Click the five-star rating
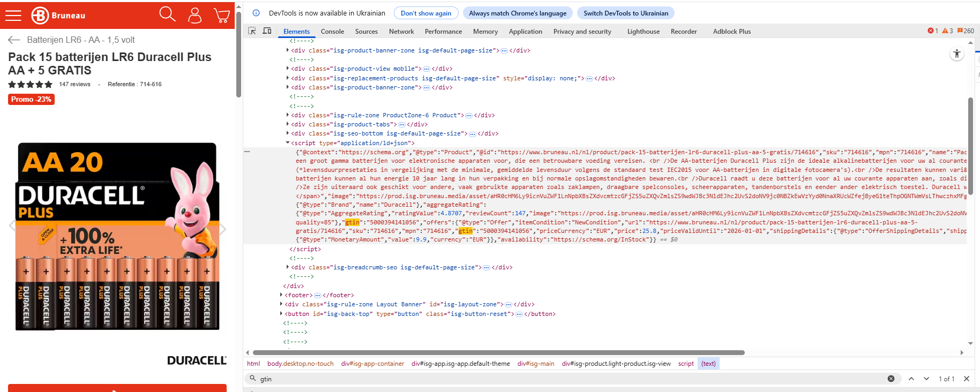The width and height of the screenshot is (980, 392). 30,84
